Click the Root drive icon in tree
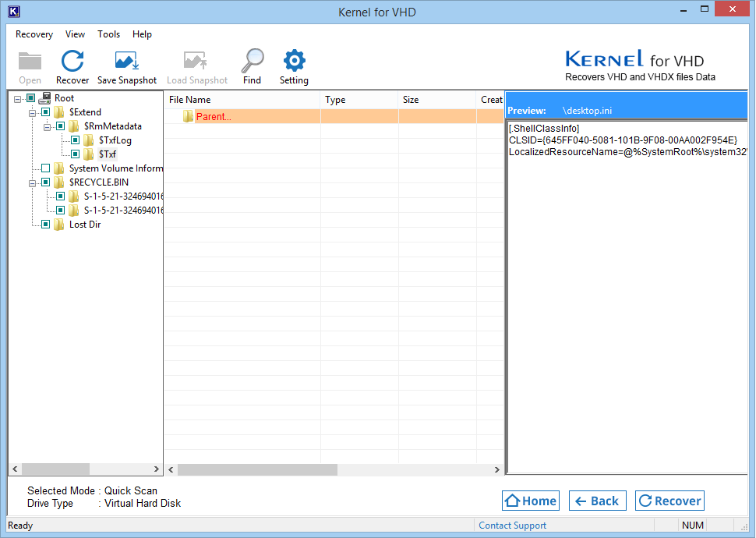This screenshot has height=538, width=756. [45, 98]
